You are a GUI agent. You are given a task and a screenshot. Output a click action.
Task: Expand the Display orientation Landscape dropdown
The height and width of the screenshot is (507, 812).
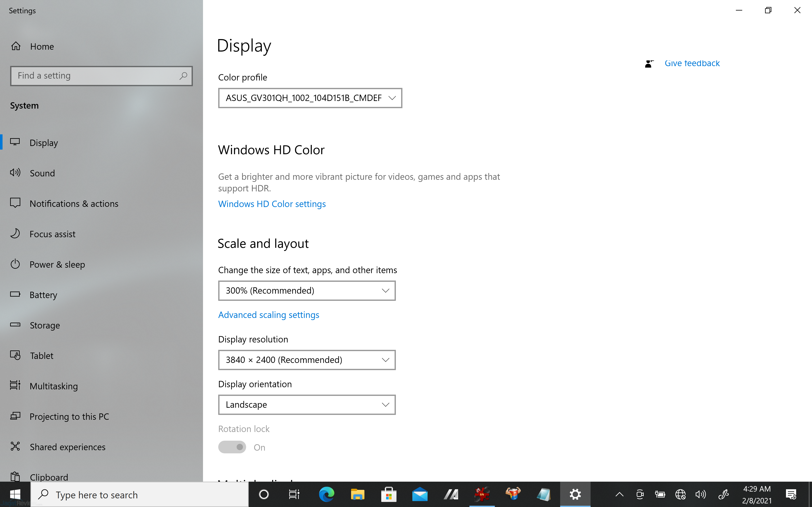[x=307, y=405]
